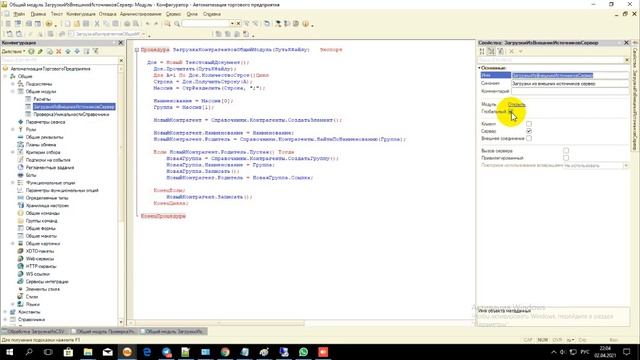The height and width of the screenshot is (360, 640).
Task: Switch to Обработка ЗагрузкаИзCSV tab
Action: (x=35, y=331)
